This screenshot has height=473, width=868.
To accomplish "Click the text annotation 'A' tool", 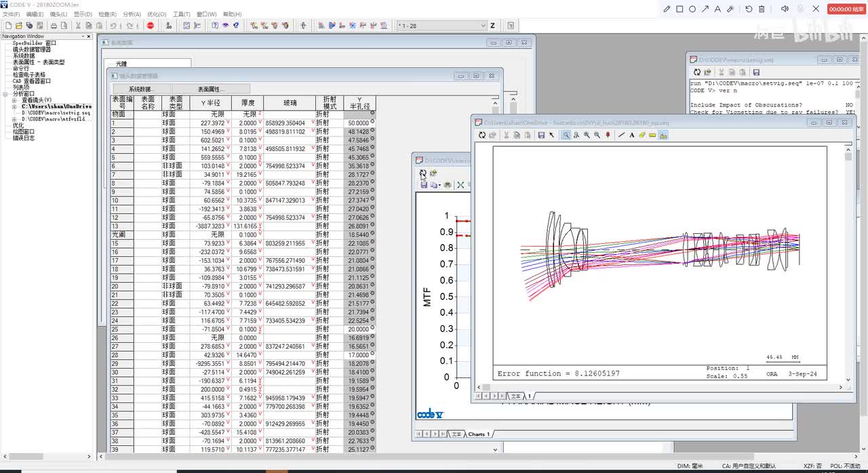I will pos(631,135).
